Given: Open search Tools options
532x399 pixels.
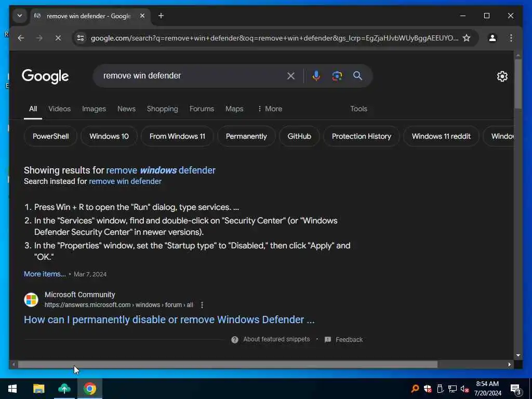Looking at the screenshot, I should (x=358, y=109).
